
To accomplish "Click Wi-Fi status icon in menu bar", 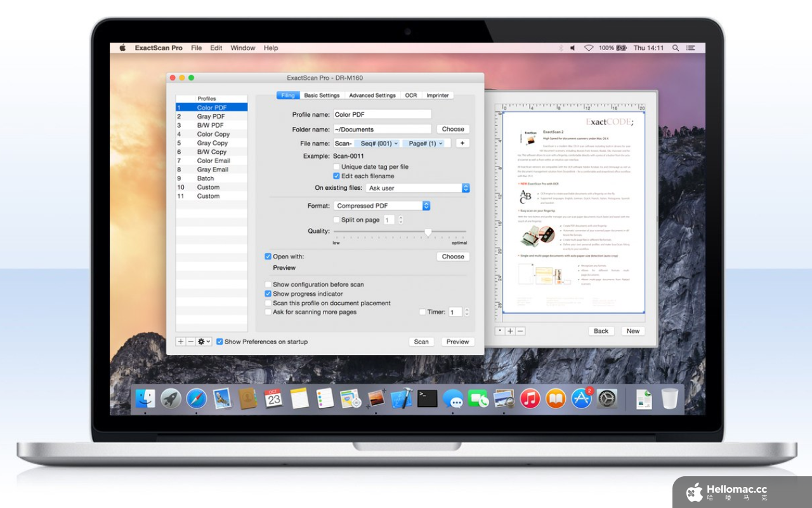I will (x=589, y=48).
